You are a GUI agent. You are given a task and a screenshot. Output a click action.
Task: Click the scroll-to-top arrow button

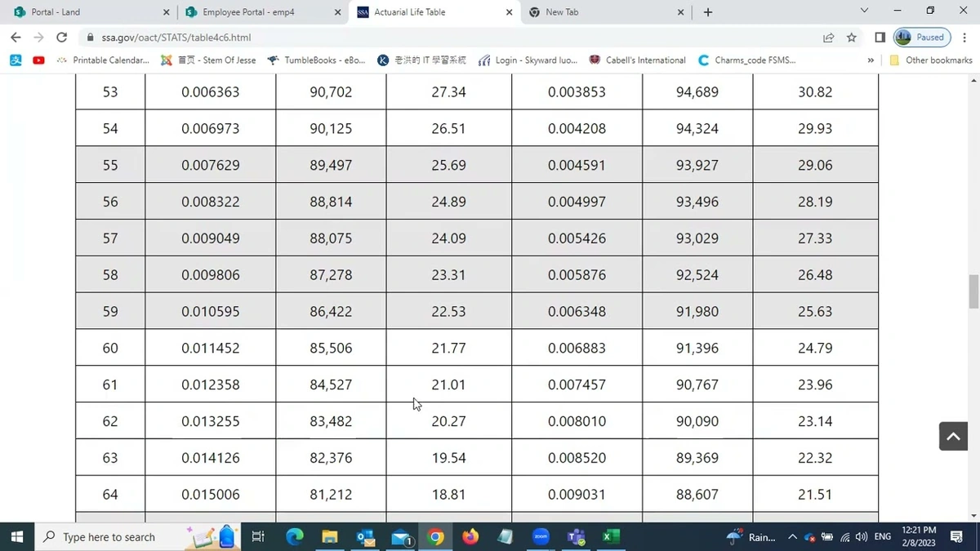[x=953, y=437]
